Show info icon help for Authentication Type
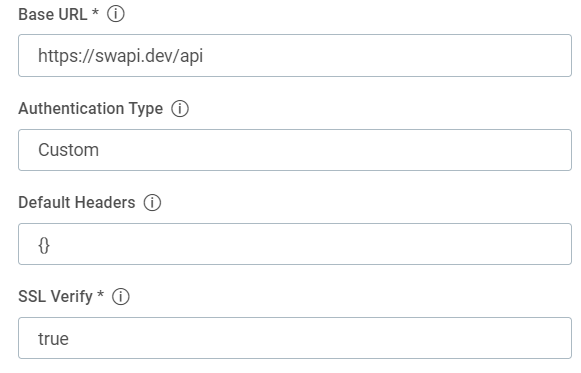The height and width of the screenshot is (373, 581). point(180,109)
